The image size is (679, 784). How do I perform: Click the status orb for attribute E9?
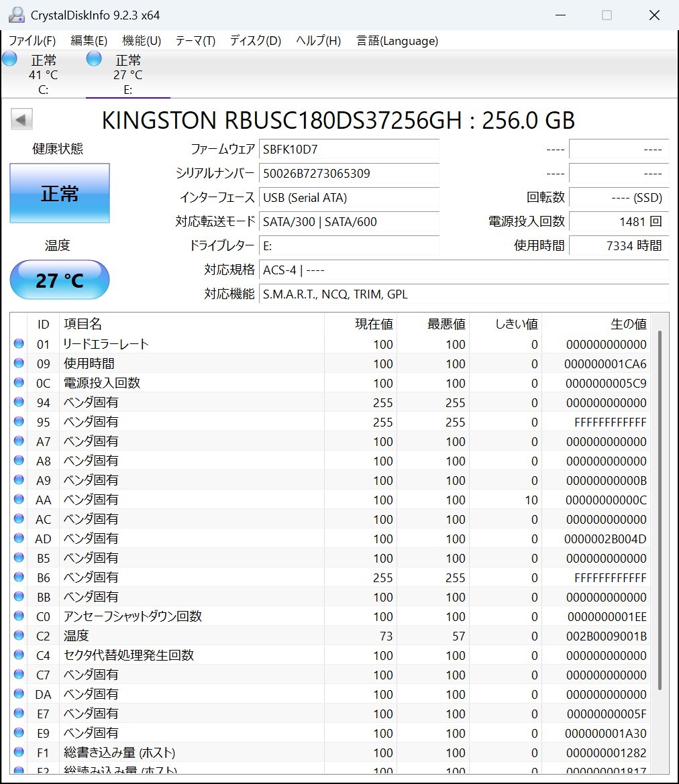click(x=19, y=732)
